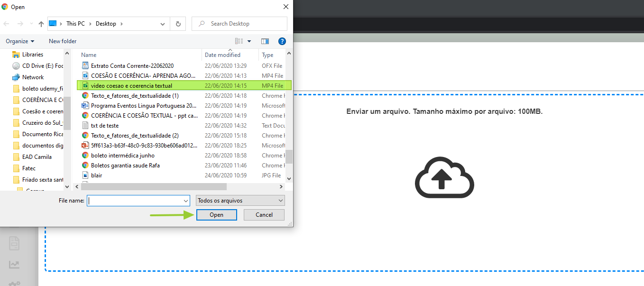Open the Documento Rica folder in sidebar
Image resolution: width=644 pixels, height=286 pixels.
pyautogui.click(x=37, y=134)
